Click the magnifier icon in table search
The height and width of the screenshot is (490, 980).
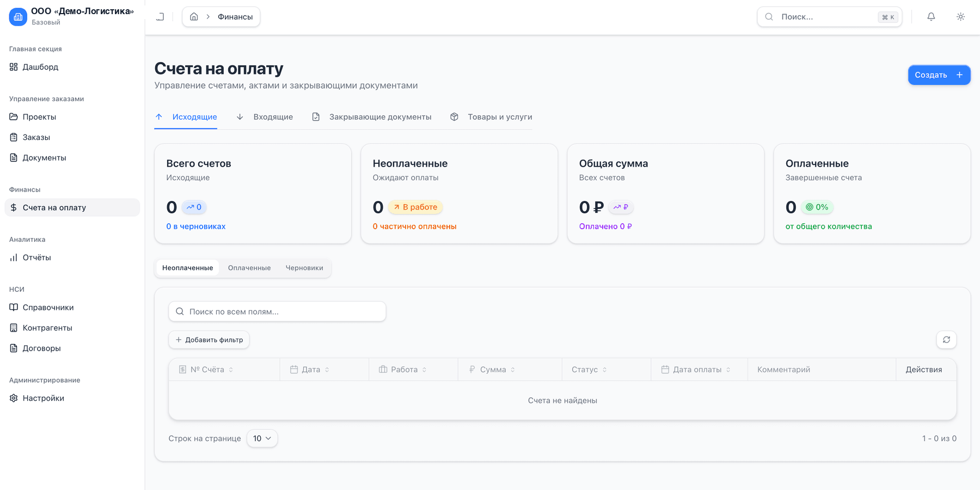180,311
